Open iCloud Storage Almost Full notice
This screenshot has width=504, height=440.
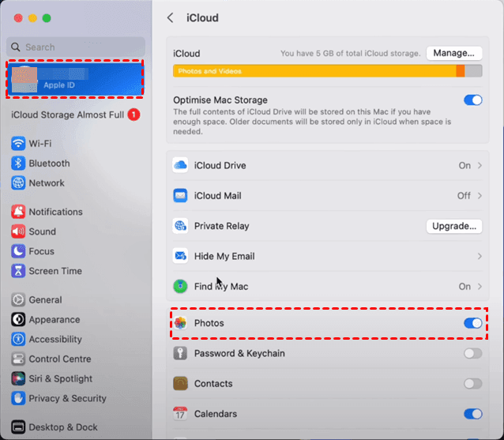76,115
